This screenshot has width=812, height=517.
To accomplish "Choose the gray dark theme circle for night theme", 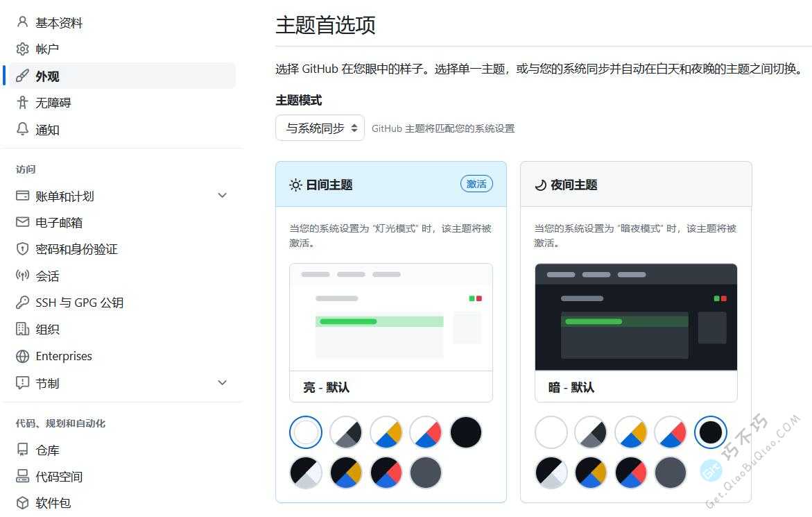I will (x=670, y=473).
